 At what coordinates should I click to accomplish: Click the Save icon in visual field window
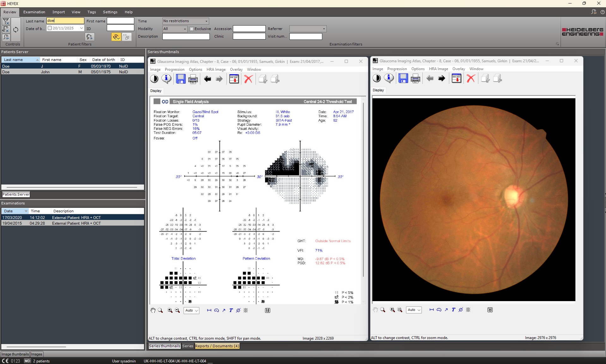180,79
